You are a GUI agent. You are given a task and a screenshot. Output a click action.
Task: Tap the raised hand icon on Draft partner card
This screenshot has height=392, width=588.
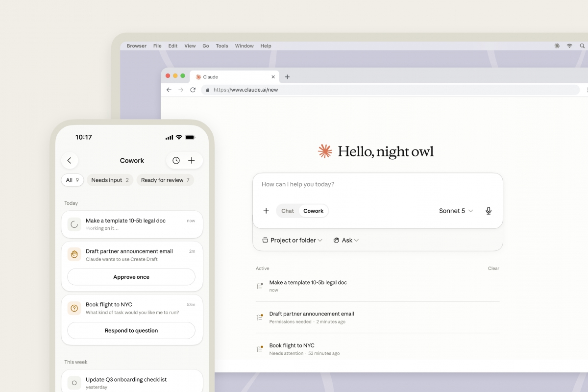click(x=74, y=254)
